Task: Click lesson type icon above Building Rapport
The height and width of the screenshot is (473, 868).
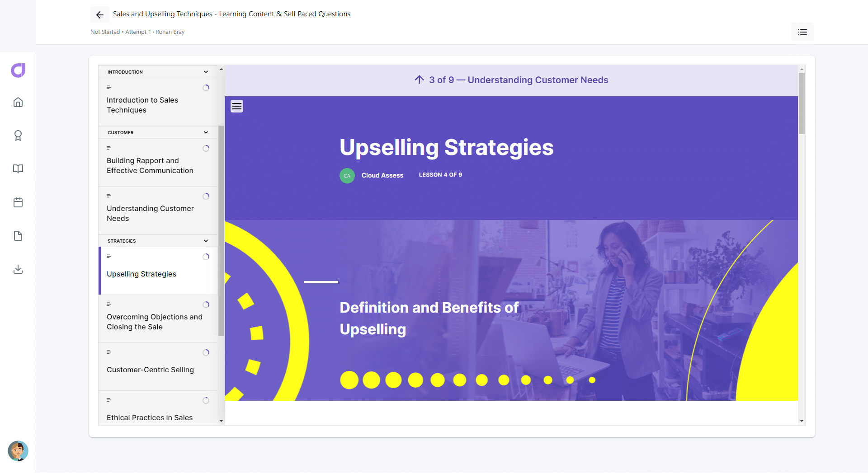Action: 109,148
